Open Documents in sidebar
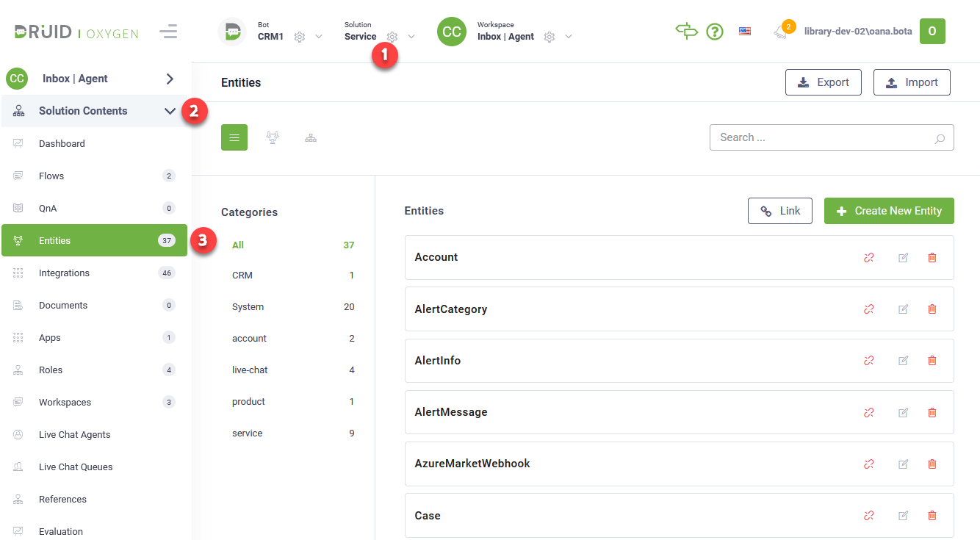Screen dimensions: 980x540 coord(96,305)
